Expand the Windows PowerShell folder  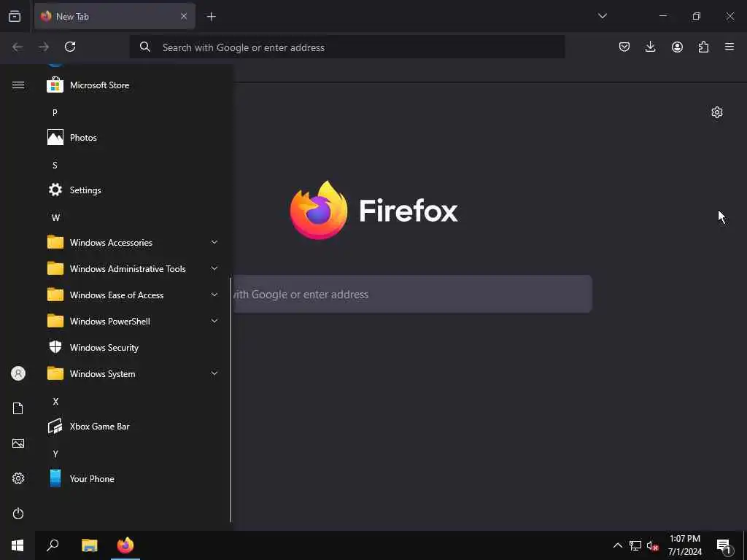(133, 321)
